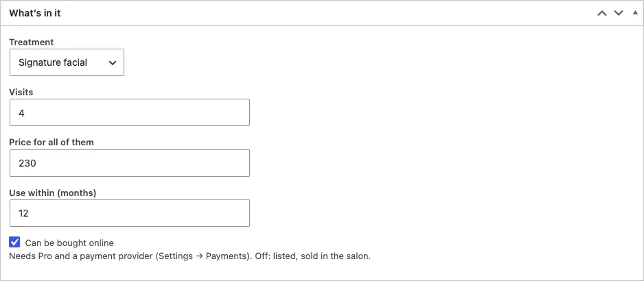Click the chevron arrow beside Signature facial
This screenshot has width=644, height=281.
point(112,63)
